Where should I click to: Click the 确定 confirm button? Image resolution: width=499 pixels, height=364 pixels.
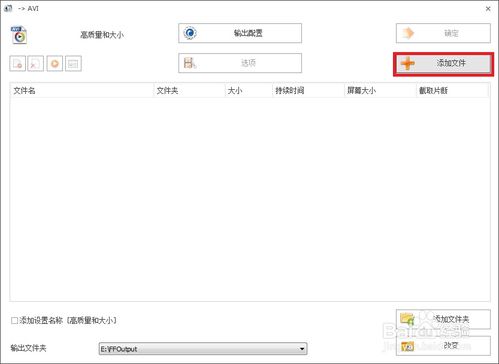[x=443, y=33]
